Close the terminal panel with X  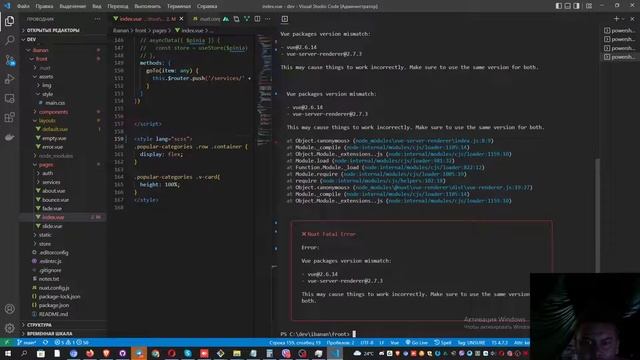click(x=632, y=19)
